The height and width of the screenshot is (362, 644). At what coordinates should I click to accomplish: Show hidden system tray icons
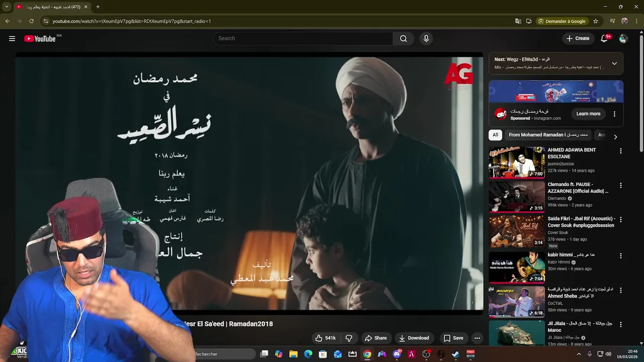click(579, 354)
